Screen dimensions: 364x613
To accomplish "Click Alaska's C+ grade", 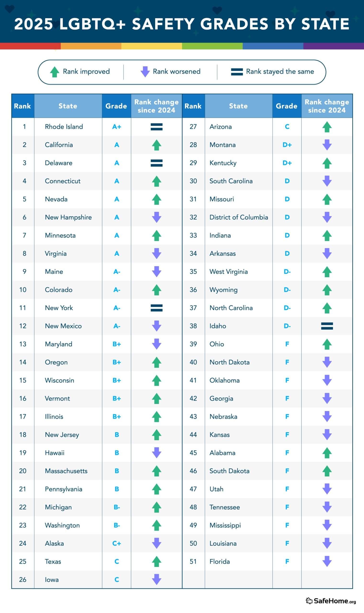I will 117,543.
